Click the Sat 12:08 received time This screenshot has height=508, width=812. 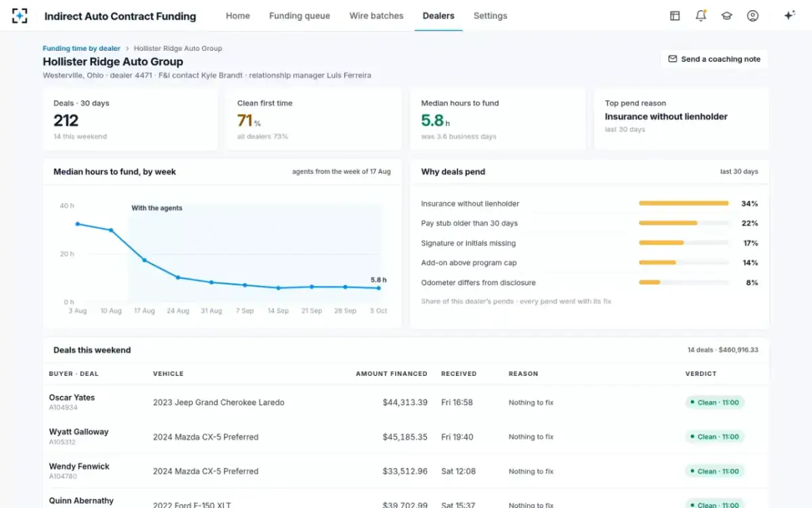pos(458,471)
